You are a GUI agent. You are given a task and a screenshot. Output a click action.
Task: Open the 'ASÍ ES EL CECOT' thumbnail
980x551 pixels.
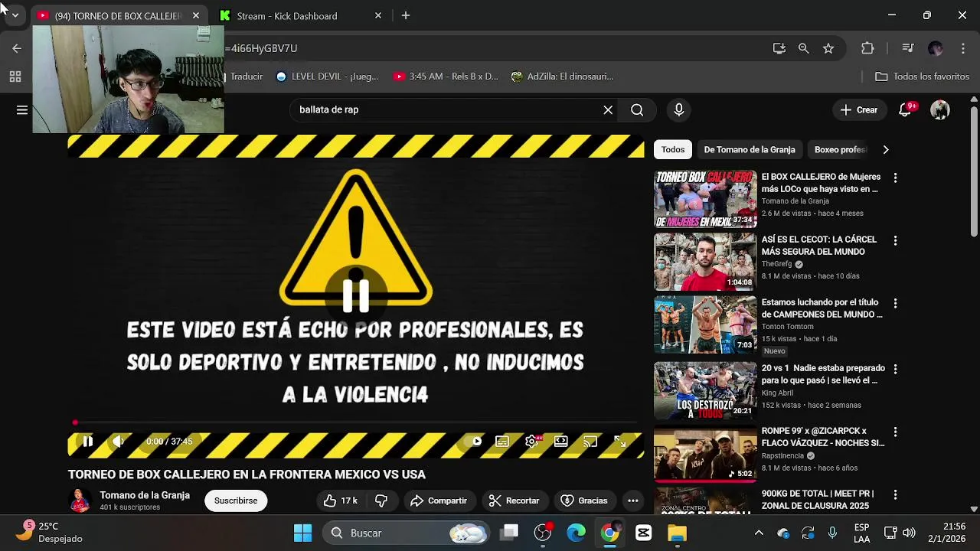click(x=705, y=262)
